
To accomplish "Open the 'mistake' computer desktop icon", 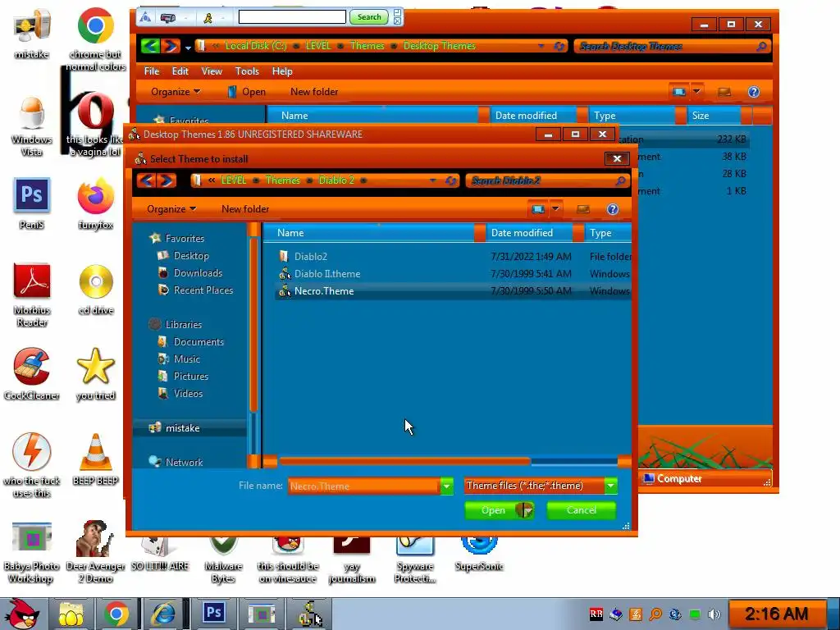I will [32, 33].
